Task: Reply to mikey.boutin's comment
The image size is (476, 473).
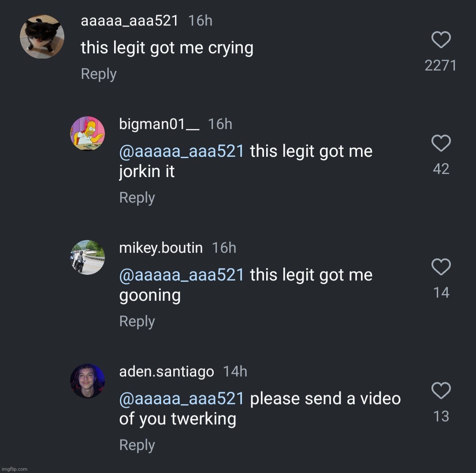Action: tap(137, 321)
